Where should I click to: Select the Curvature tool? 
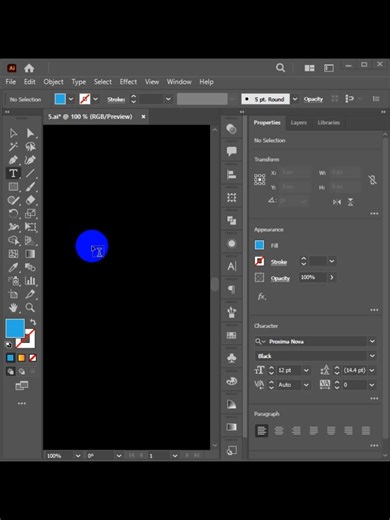coord(30,160)
